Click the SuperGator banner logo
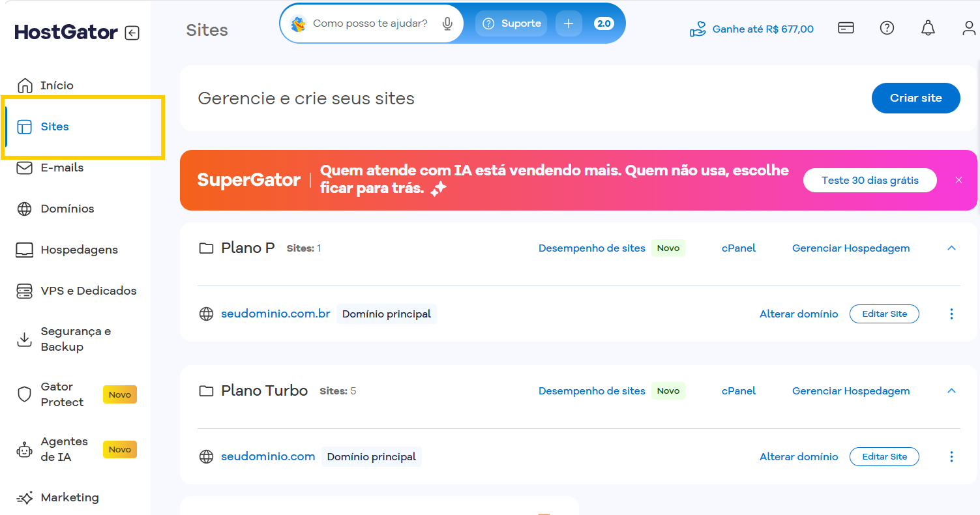The image size is (980, 515). (x=249, y=180)
